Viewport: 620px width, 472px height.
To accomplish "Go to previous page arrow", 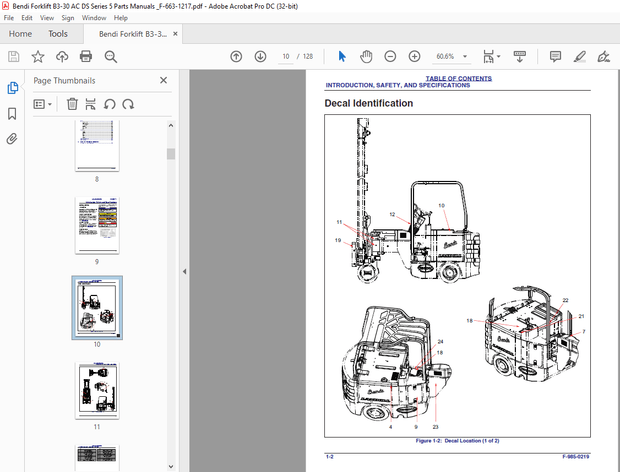I will click(236, 57).
